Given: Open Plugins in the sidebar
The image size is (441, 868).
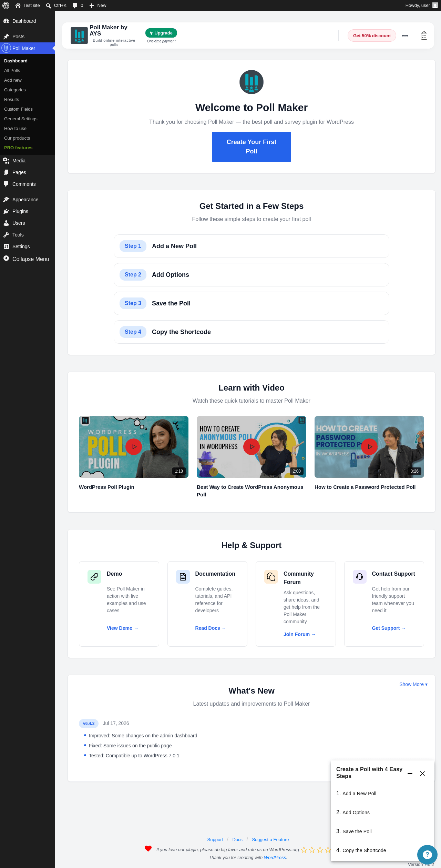Looking at the screenshot, I should 28,211.
